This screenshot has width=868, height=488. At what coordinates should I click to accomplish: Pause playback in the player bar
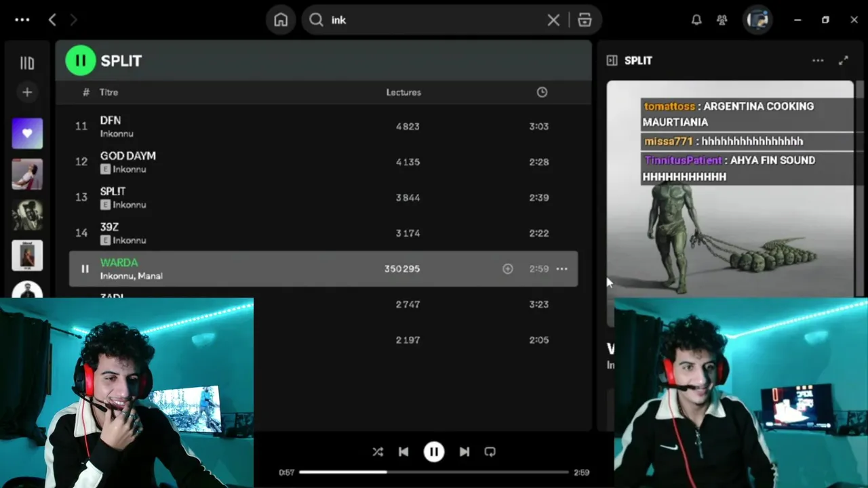pos(434,452)
